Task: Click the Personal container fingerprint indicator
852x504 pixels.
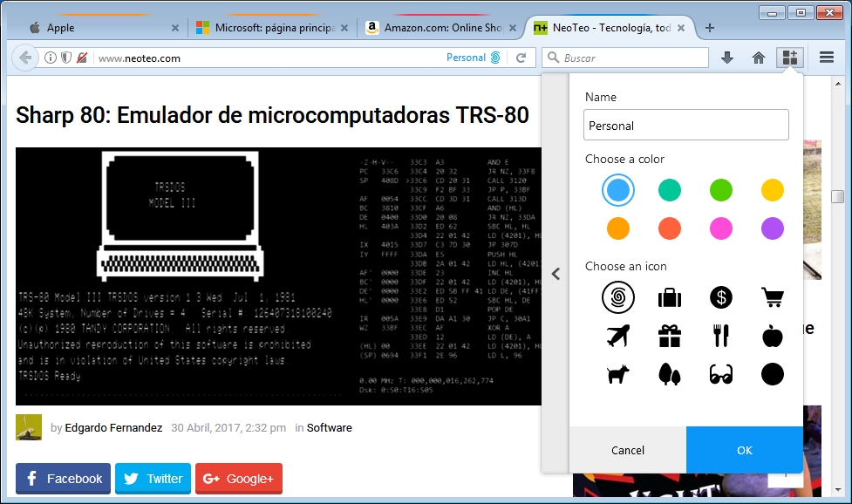Action: [495, 58]
